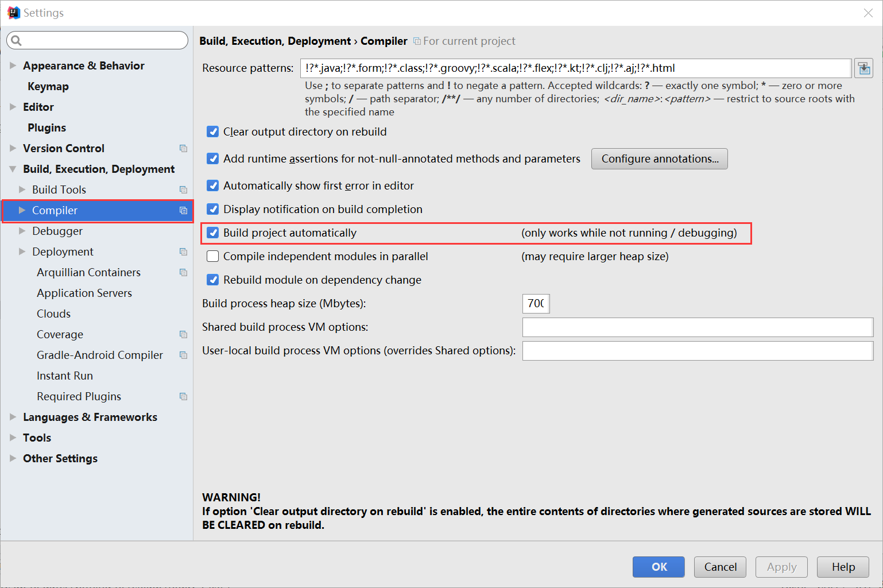Click Configure annotations button

[660, 159]
